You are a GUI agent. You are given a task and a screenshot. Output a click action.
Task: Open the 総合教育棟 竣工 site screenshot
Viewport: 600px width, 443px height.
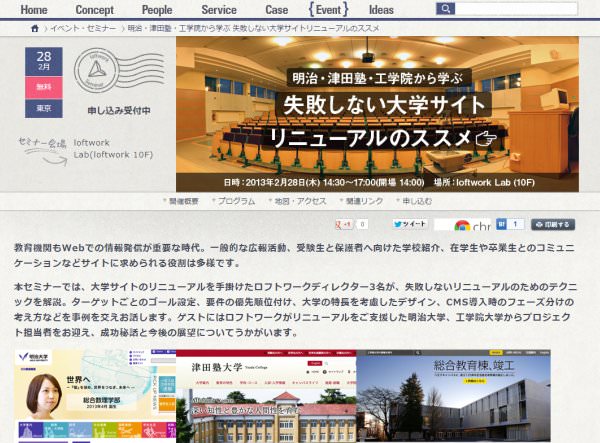tap(453, 396)
